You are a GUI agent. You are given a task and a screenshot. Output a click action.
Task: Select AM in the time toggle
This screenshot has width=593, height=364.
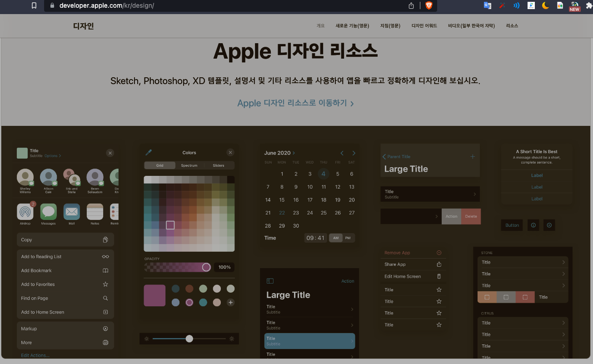(x=336, y=238)
